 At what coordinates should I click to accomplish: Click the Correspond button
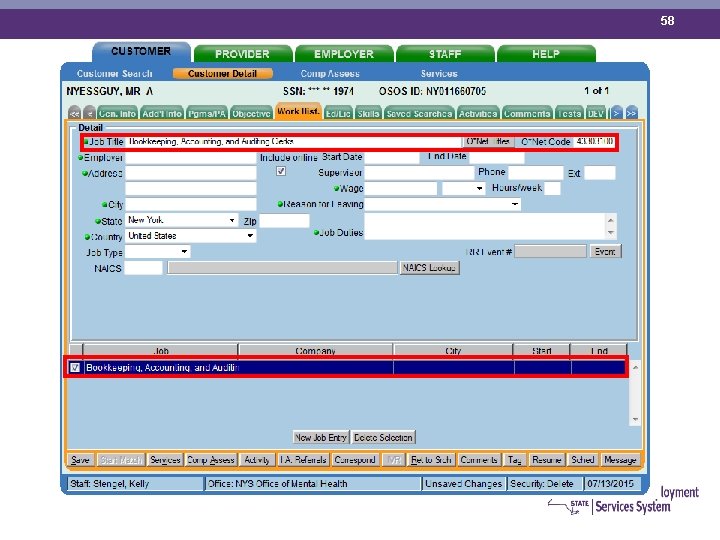[x=355, y=460]
